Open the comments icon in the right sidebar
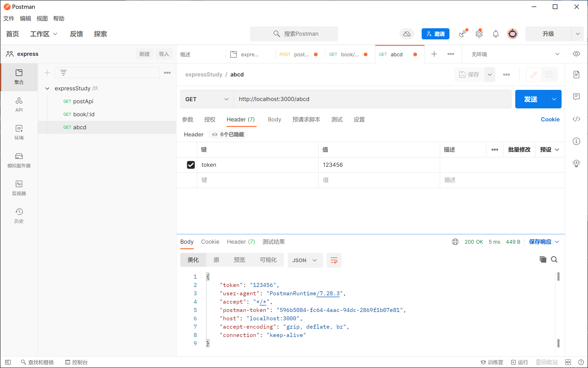 click(576, 97)
